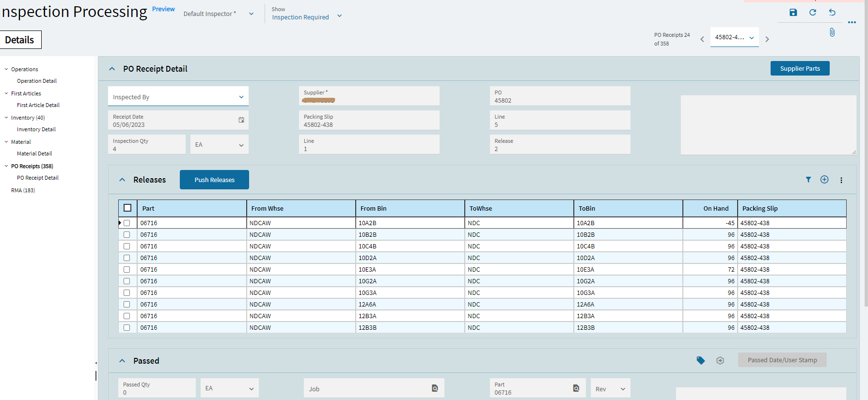868x400 pixels.
Task: Click the hexagon icon in Passed section
Action: (x=720, y=360)
